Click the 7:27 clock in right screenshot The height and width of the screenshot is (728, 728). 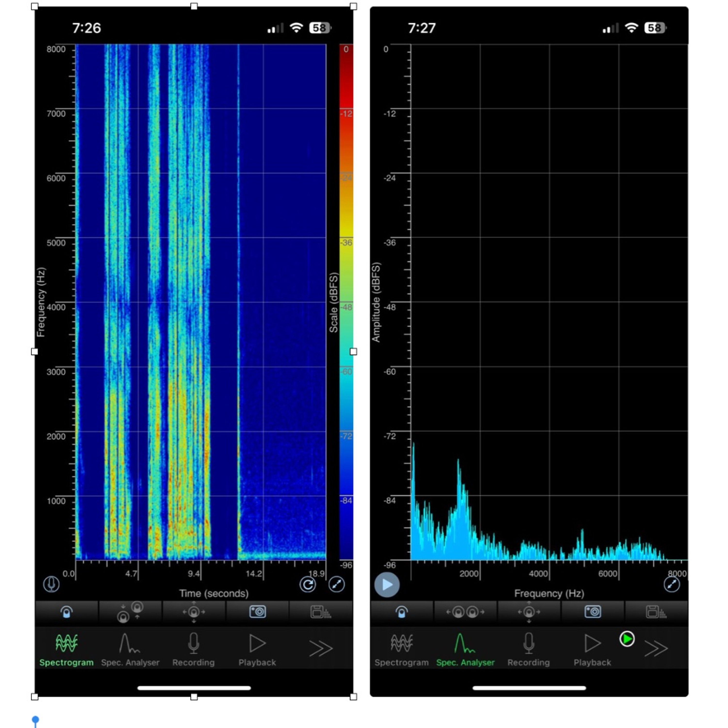(x=422, y=28)
